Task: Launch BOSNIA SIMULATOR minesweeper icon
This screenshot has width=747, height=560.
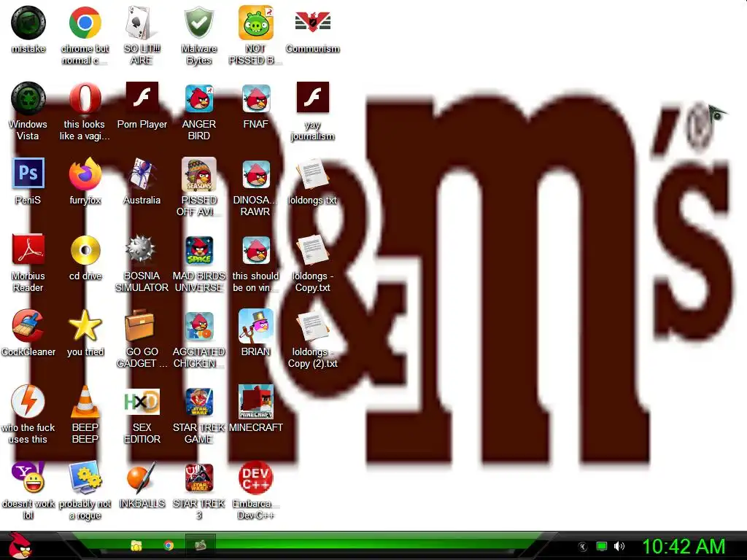Action: [x=141, y=249]
